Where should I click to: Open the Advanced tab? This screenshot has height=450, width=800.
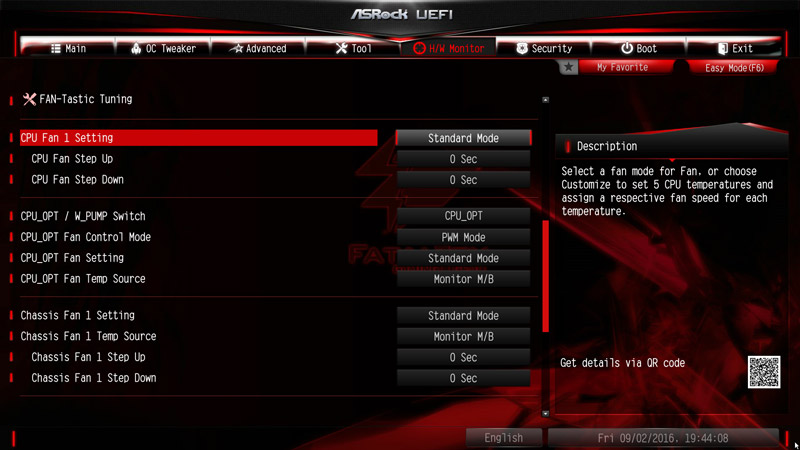point(258,48)
